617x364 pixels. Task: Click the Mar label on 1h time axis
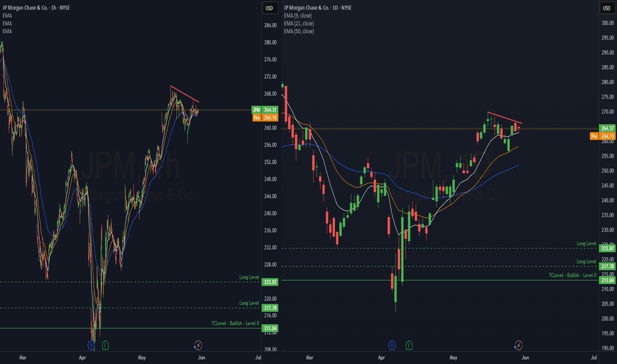[23, 357]
